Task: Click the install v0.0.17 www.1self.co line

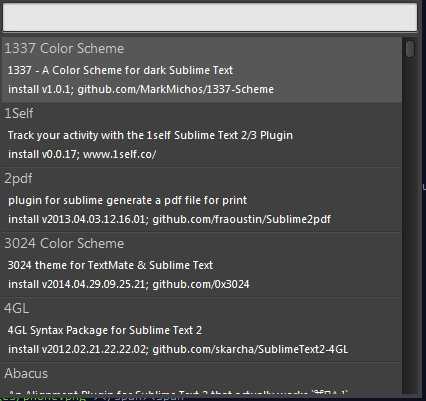Action: point(82,154)
